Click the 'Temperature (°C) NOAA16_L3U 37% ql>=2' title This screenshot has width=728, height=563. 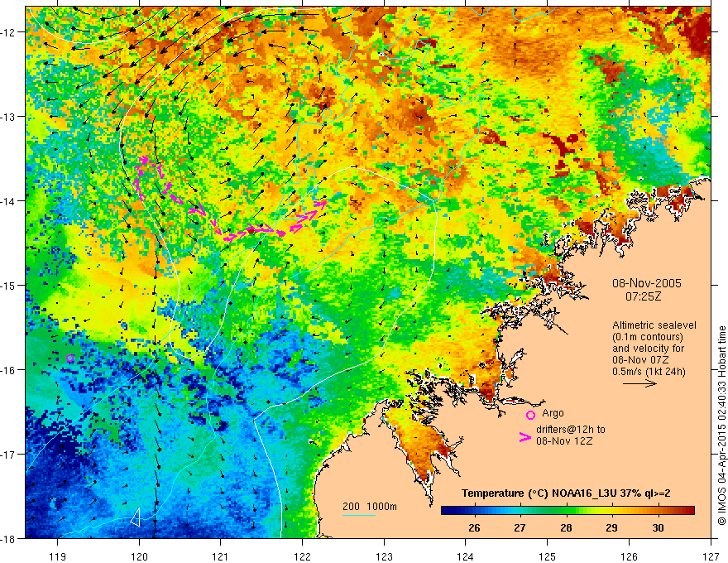[x=566, y=493]
